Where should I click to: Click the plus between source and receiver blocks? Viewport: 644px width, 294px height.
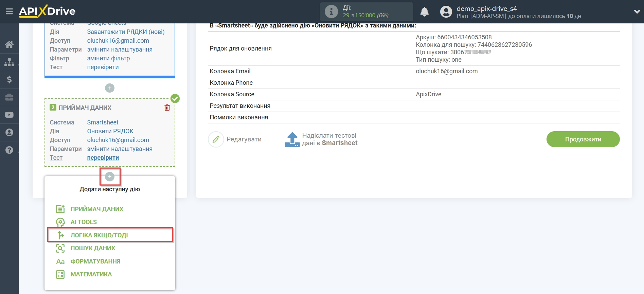pos(109,88)
